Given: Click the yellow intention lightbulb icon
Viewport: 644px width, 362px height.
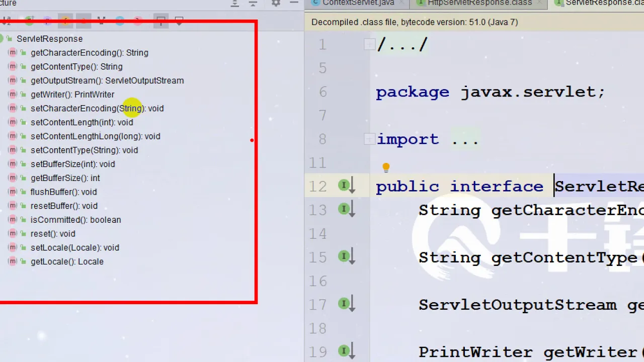Looking at the screenshot, I should [x=386, y=167].
